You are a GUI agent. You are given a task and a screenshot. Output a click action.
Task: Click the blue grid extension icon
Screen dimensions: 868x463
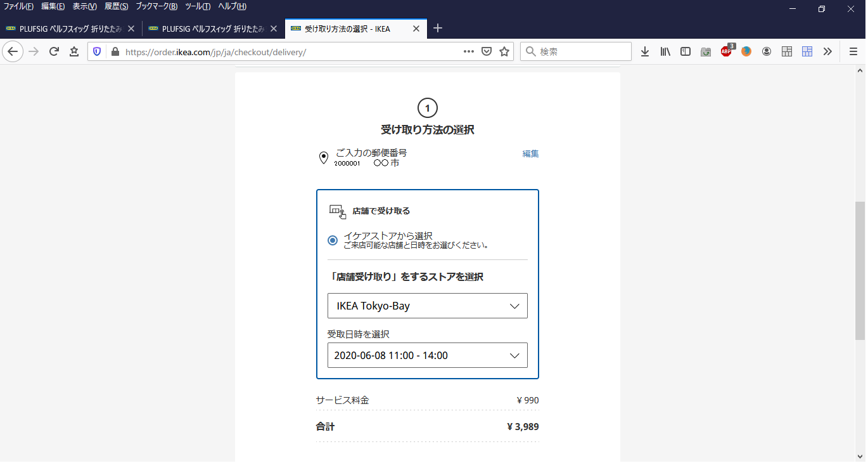(x=807, y=52)
